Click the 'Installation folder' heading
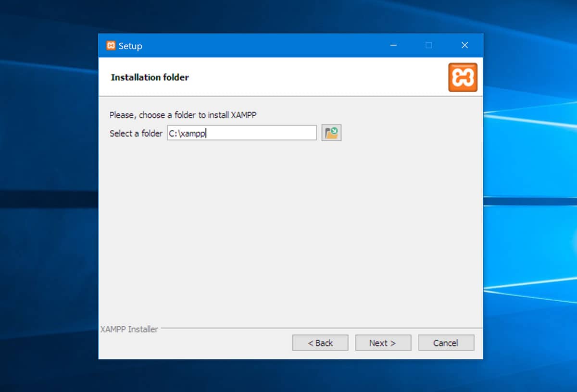This screenshot has width=577, height=392. click(150, 77)
